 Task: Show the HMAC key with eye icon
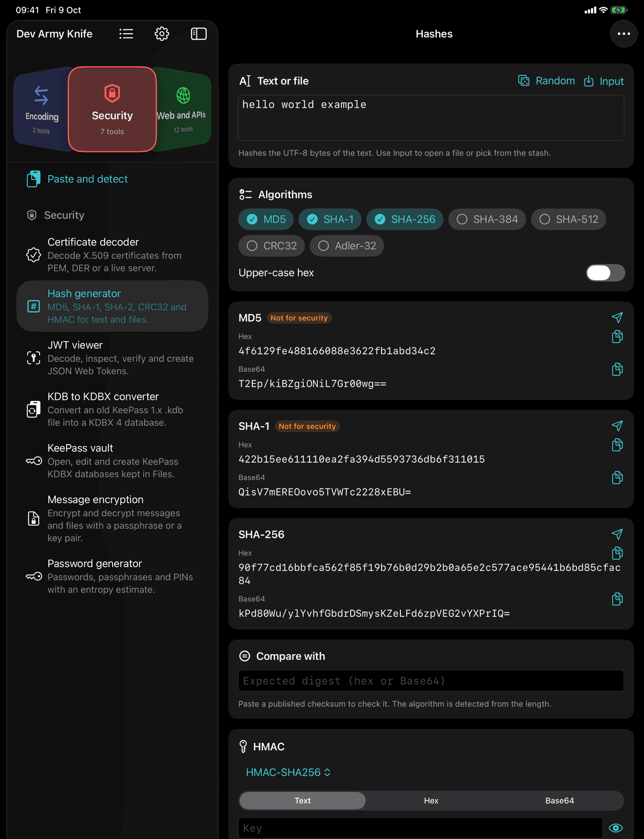[x=616, y=828]
